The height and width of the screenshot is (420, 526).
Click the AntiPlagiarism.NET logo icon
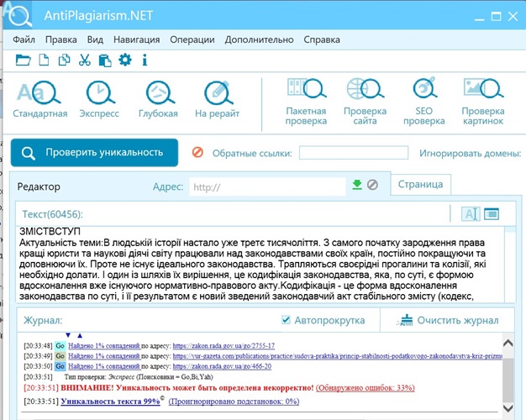tap(18, 14)
